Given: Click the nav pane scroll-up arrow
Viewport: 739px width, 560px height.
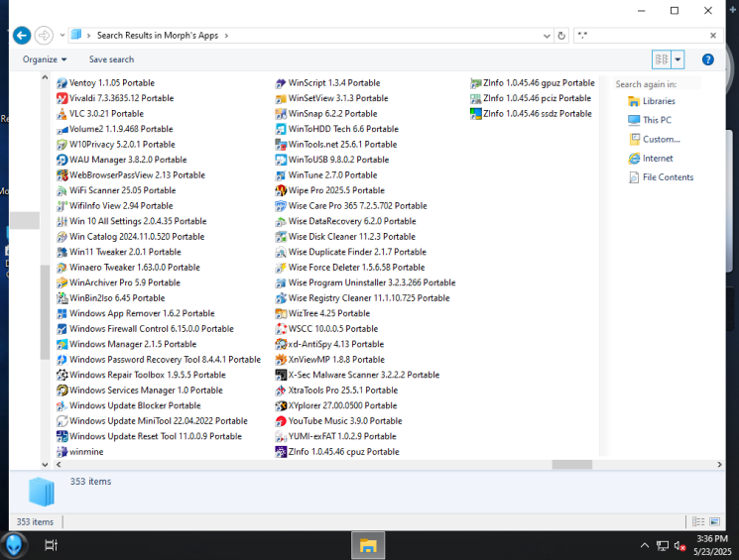Looking at the screenshot, I should [x=45, y=77].
